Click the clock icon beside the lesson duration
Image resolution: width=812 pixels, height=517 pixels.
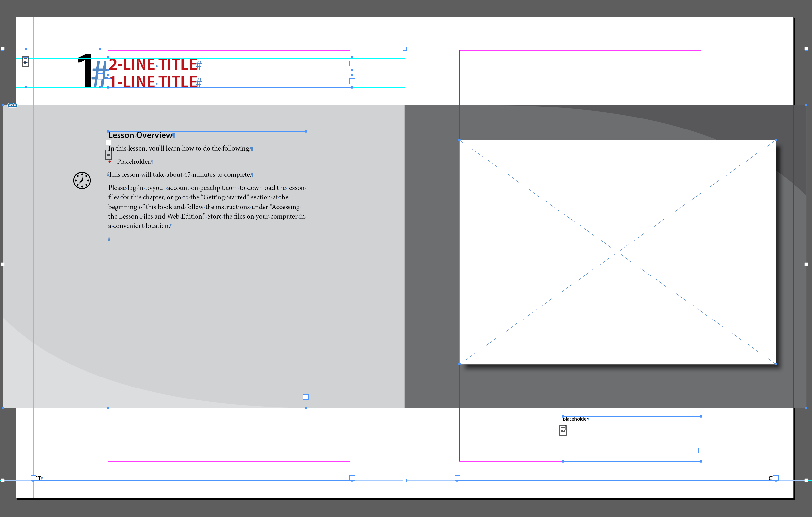82,180
